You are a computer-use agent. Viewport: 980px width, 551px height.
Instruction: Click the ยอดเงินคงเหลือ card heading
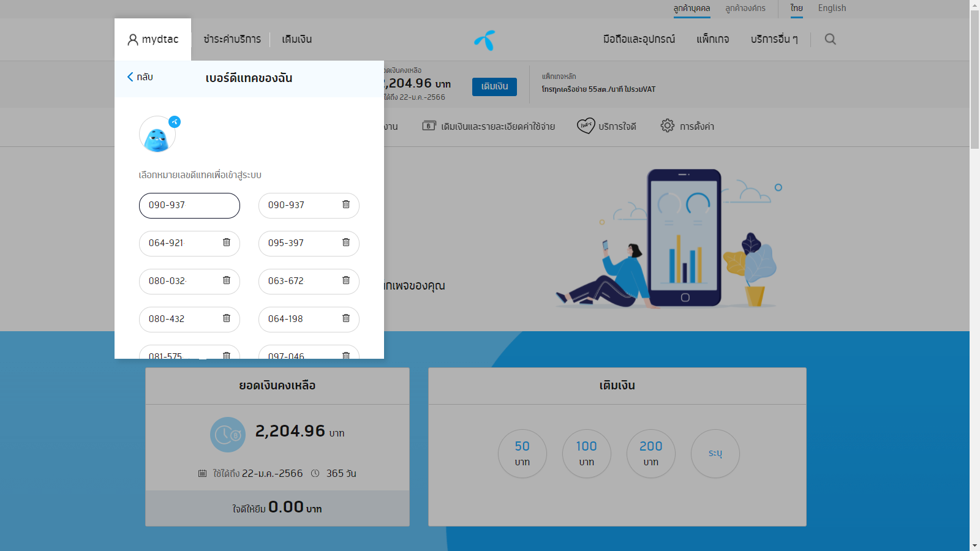[x=277, y=386]
